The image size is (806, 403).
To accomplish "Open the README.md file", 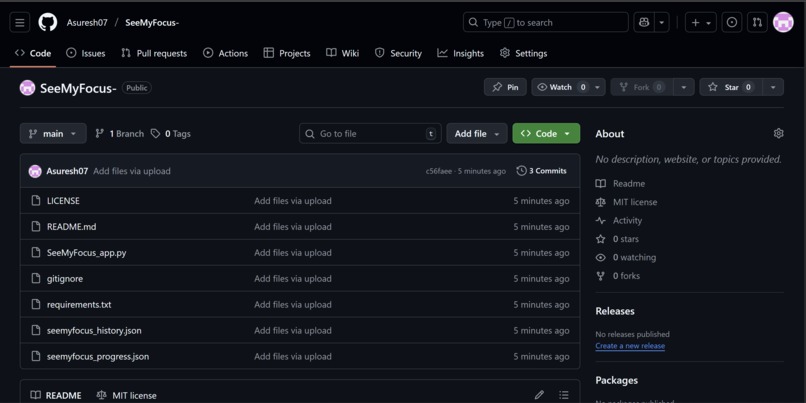I will pos(71,227).
